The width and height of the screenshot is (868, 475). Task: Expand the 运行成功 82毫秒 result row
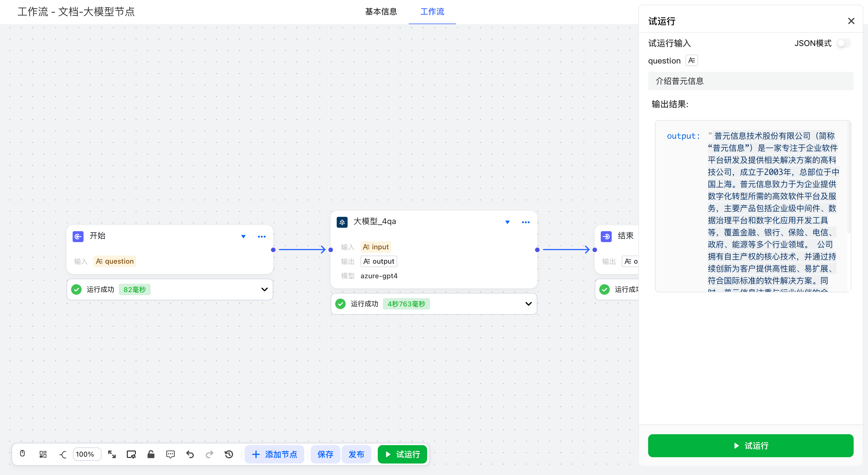pos(265,289)
